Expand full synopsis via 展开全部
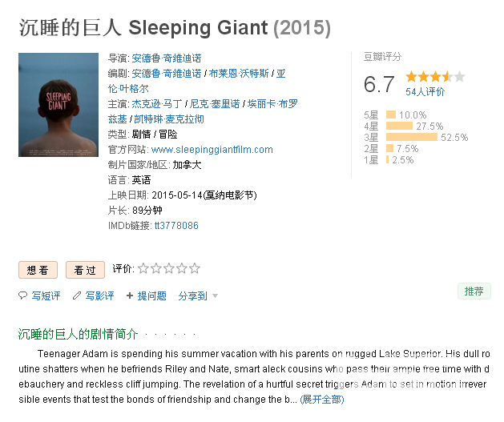The image size is (504, 422). (322, 400)
